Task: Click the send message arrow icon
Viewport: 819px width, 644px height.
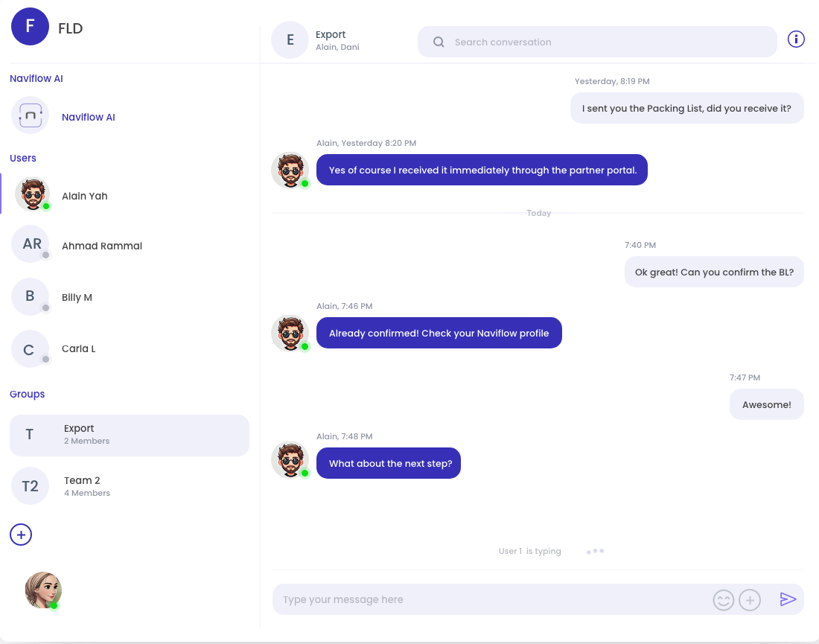Action: [788, 599]
